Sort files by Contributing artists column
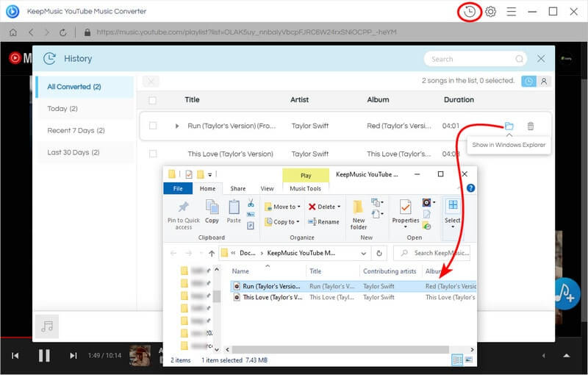Screen dimensions: 588x375 tap(390, 271)
